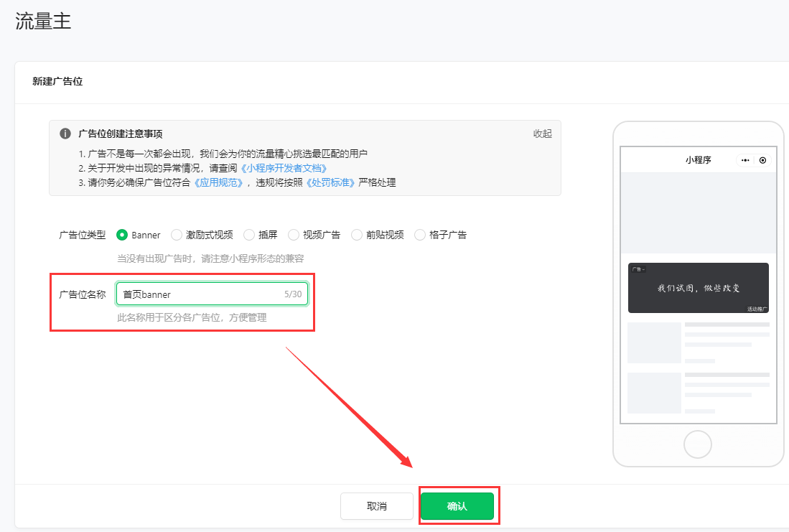Click the 活动推广 label on banner ad
This screenshot has width=789, height=532.
click(x=757, y=309)
